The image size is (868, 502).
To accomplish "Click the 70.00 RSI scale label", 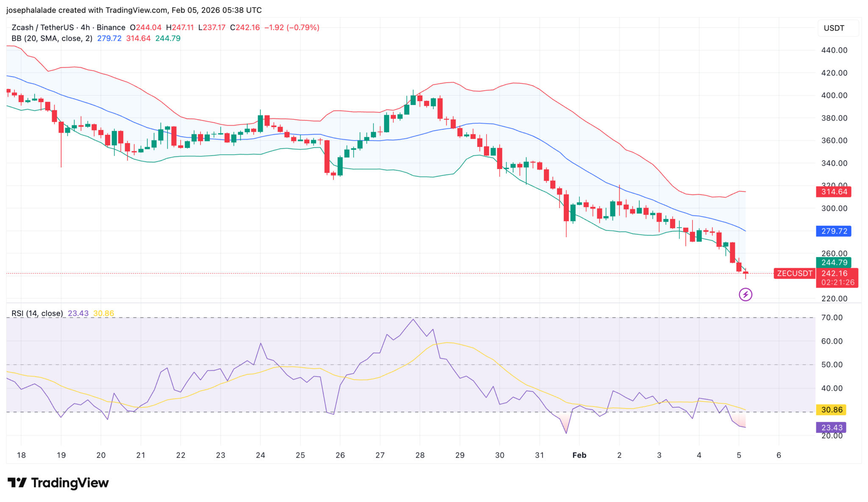I will [832, 318].
